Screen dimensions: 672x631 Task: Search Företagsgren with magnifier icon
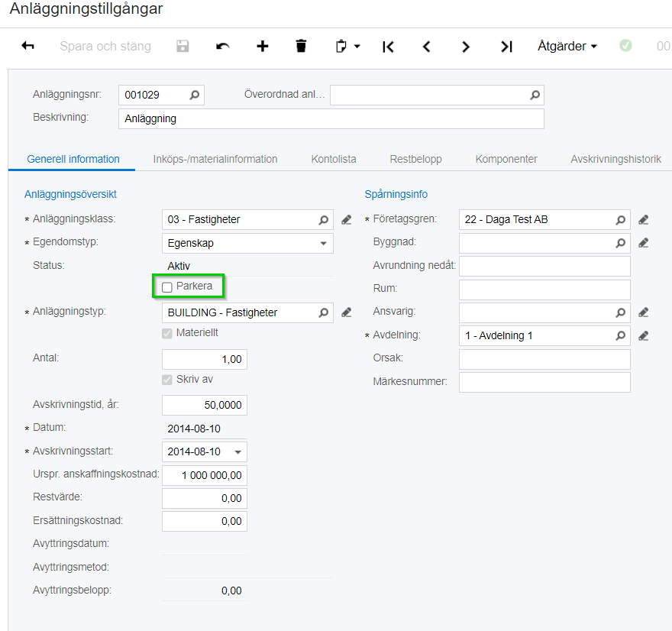[621, 220]
